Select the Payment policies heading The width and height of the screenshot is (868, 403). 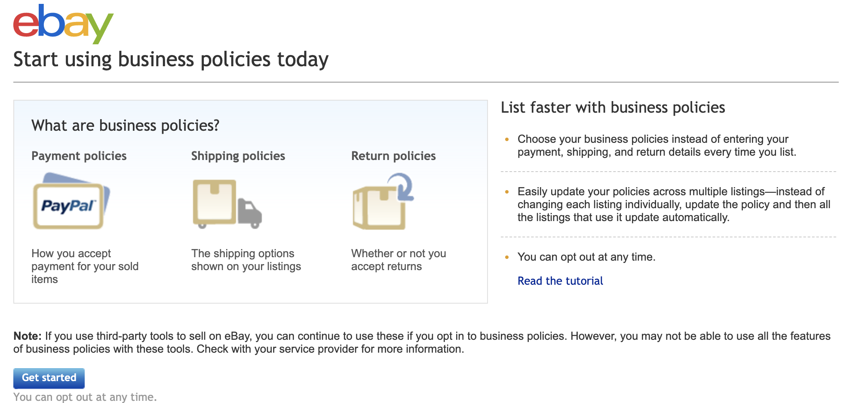[x=79, y=156]
